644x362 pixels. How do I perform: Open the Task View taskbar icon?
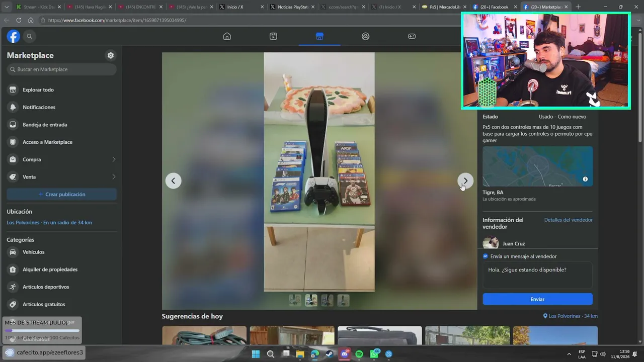point(286,354)
